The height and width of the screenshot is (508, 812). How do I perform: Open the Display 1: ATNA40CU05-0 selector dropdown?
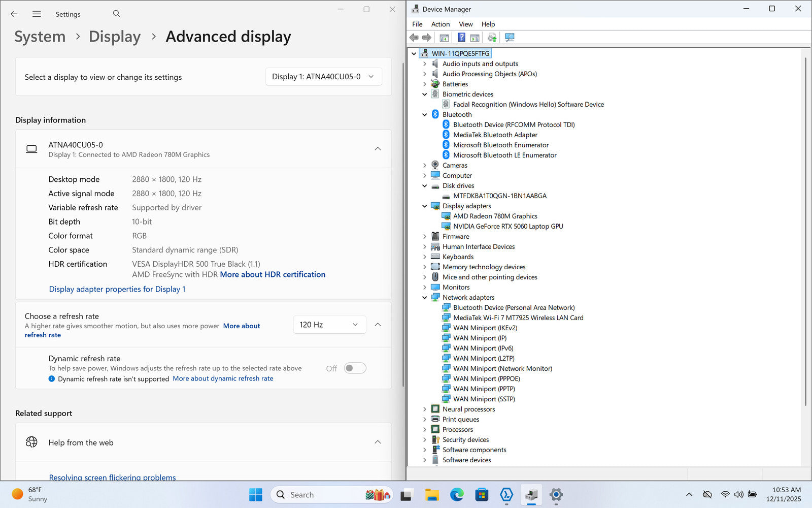click(323, 77)
